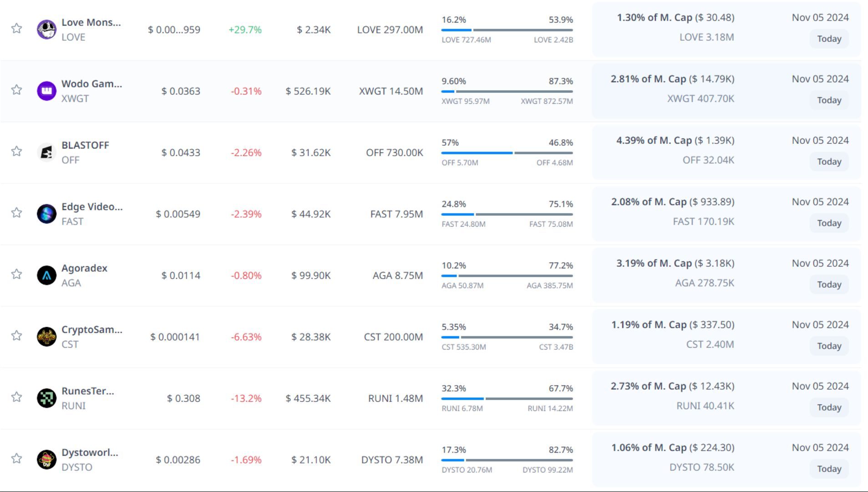The width and height of the screenshot is (868, 492).
Task: Select the Agoradex next unlock card
Action: pyautogui.click(x=726, y=275)
